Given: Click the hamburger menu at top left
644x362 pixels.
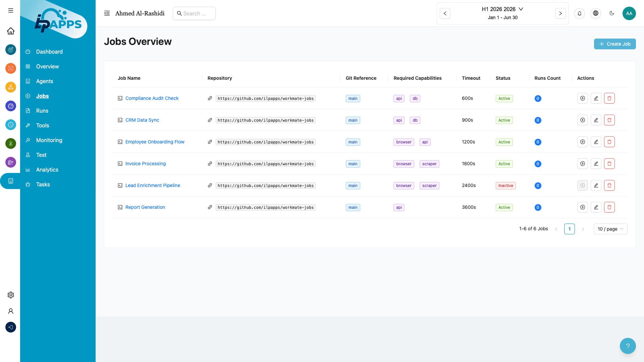Looking at the screenshot, I should point(10,10).
